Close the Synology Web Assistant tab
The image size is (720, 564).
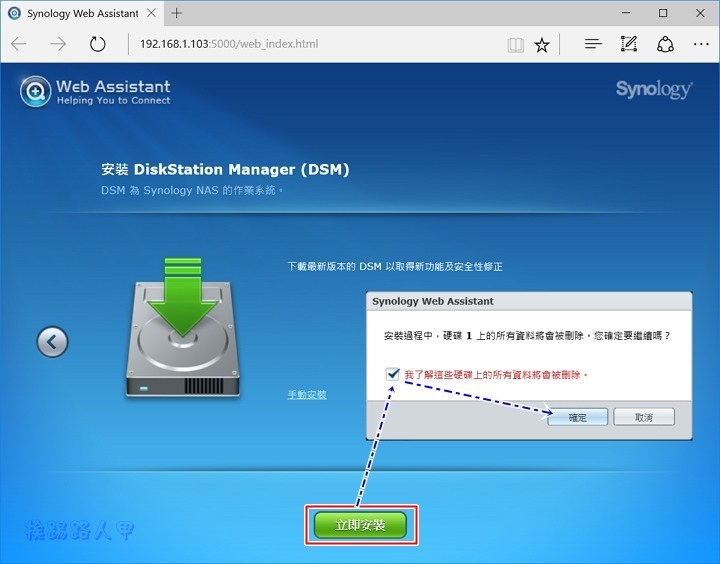[150, 13]
